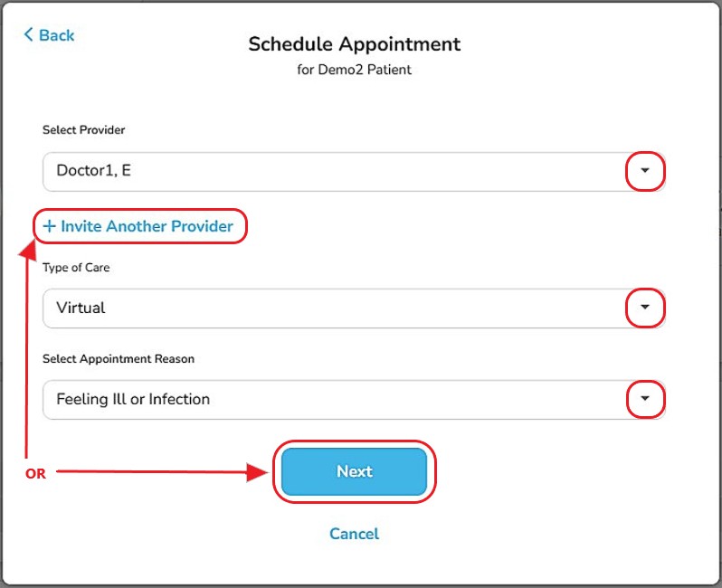
Task: Click the 'Feeling Ill or Infection' reason field
Action: tap(326, 399)
